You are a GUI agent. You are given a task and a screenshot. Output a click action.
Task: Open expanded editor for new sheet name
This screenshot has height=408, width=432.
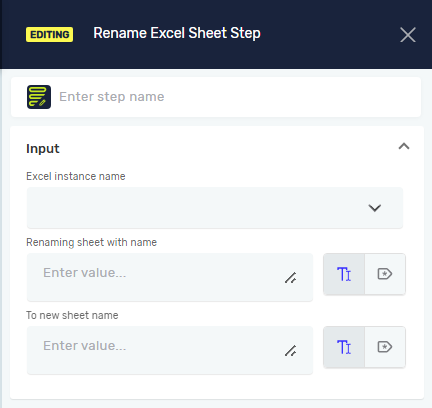291,351
